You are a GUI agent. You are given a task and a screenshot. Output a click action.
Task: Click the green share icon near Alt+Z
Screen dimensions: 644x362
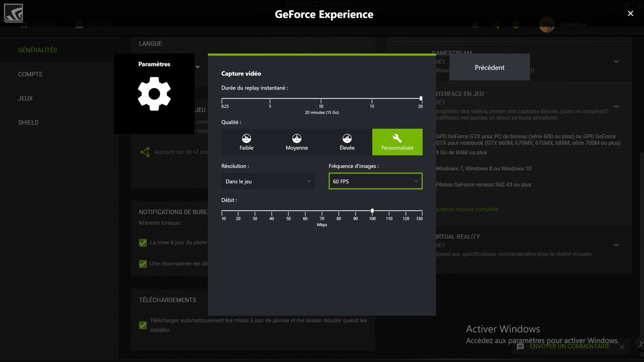[x=145, y=152]
